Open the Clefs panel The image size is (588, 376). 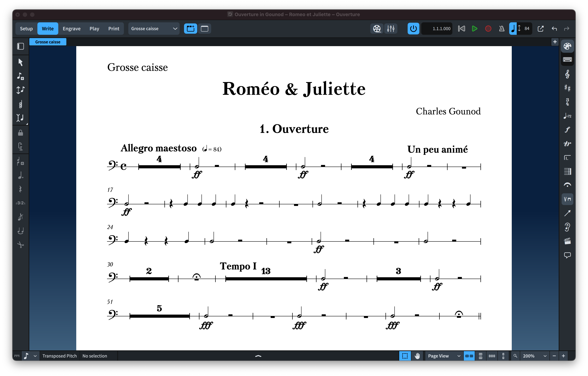pos(567,74)
